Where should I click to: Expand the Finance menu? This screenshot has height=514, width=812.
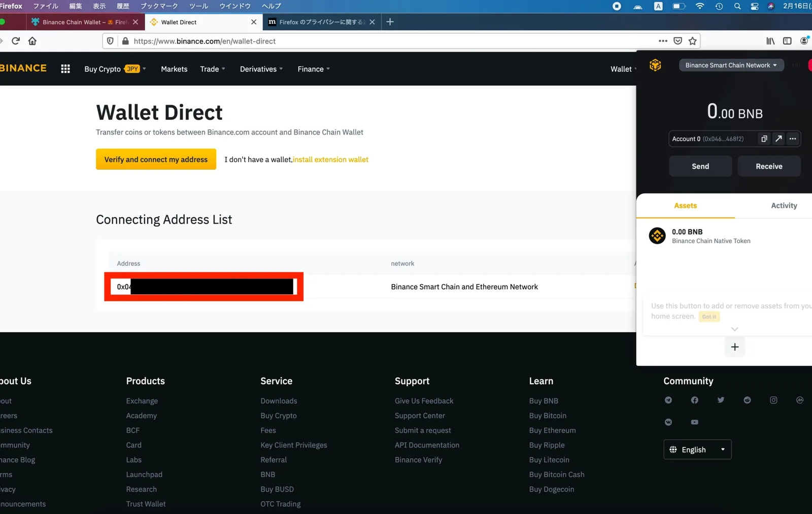click(x=314, y=69)
